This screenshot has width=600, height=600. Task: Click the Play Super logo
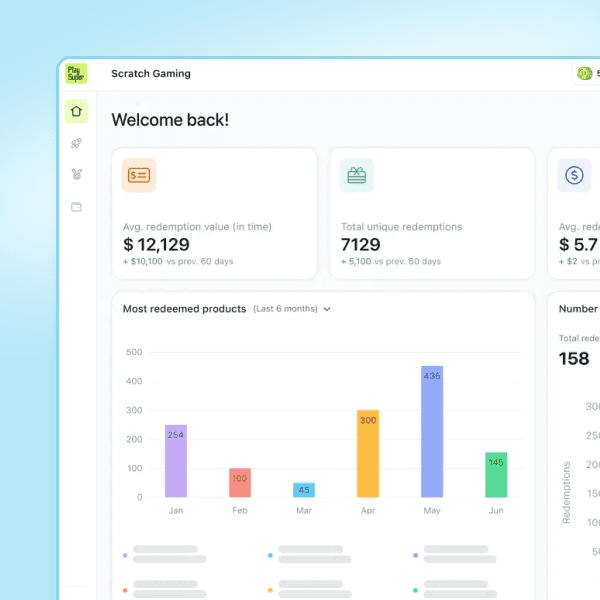76,73
